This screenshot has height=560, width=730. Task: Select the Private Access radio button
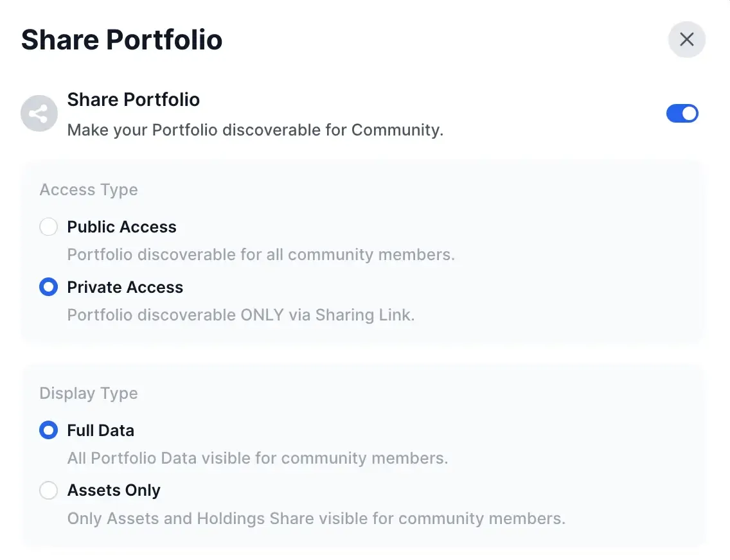click(x=49, y=287)
